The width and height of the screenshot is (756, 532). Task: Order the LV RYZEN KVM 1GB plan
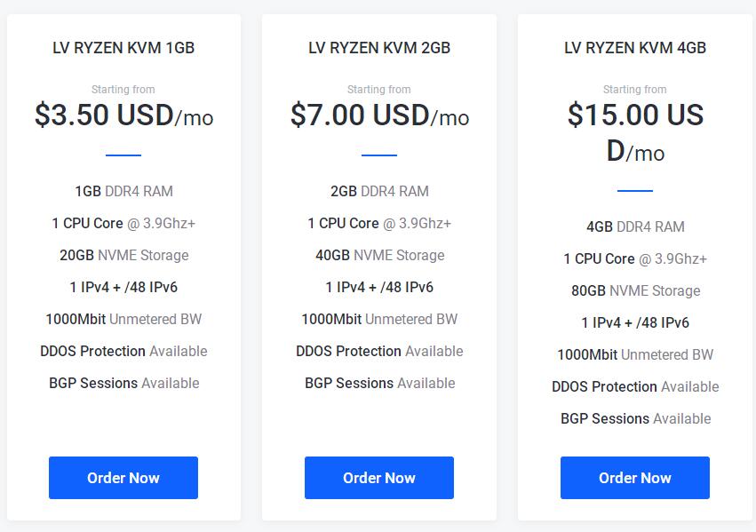(x=123, y=478)
